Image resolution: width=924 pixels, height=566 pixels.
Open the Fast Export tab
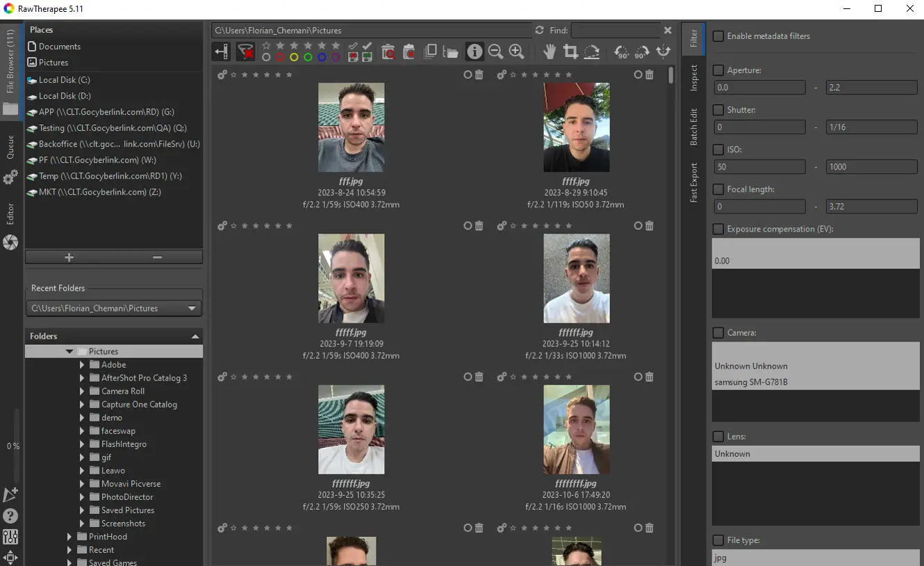tap(693, 183)
